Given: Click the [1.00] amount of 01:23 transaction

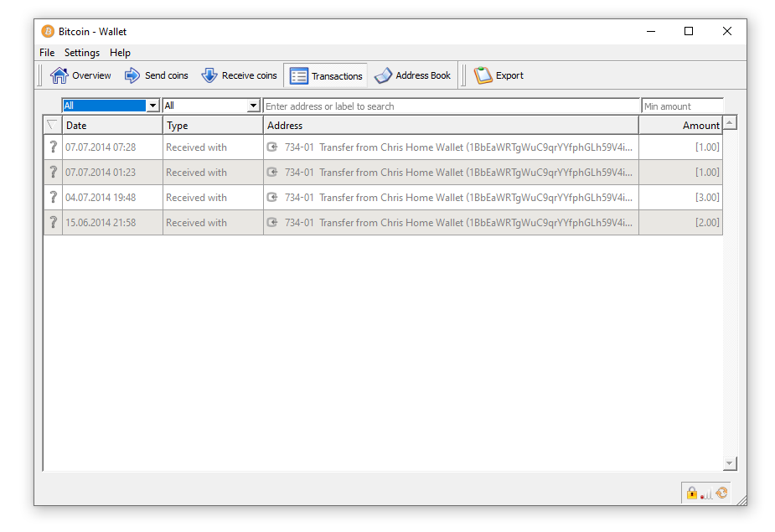Looking at the screenshot, I should (x=707, y=173).
